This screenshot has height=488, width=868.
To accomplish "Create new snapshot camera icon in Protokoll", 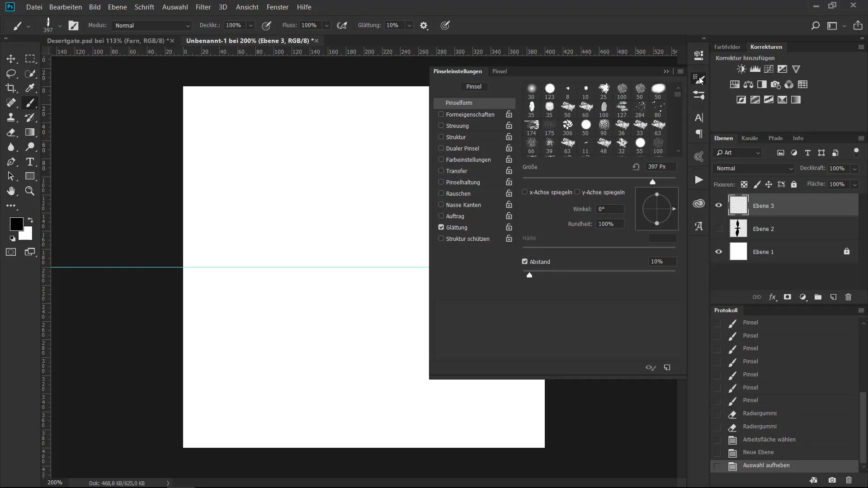I will 832,480.
